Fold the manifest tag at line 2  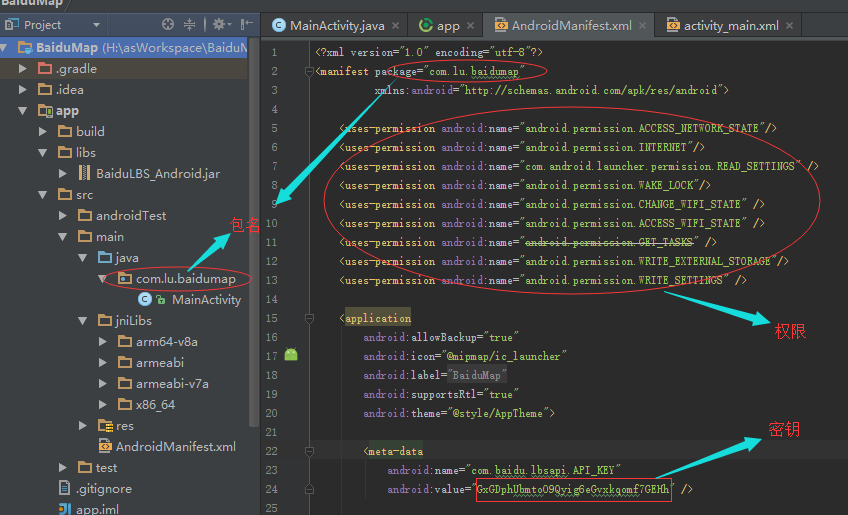(309, 71)
